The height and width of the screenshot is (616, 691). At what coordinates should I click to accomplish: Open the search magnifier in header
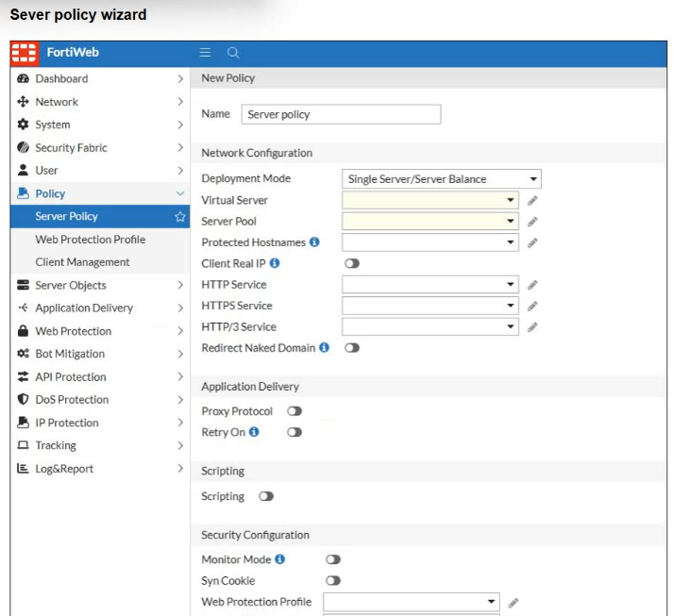pyautogui.click(x=233, y=53)
